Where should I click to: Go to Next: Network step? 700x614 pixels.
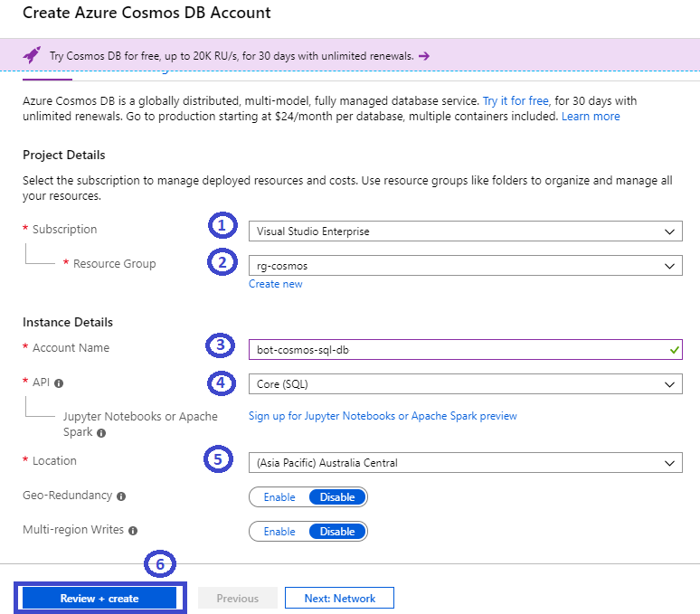click(339, 599)
